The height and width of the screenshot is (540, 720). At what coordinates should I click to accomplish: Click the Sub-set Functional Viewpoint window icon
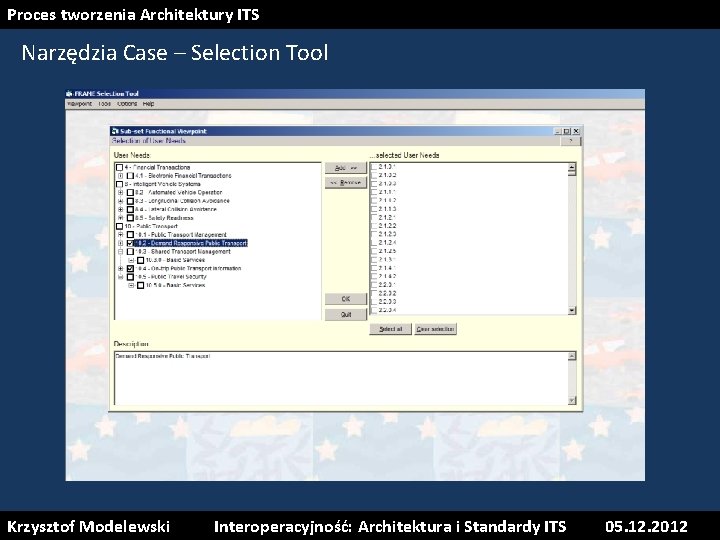115,131
